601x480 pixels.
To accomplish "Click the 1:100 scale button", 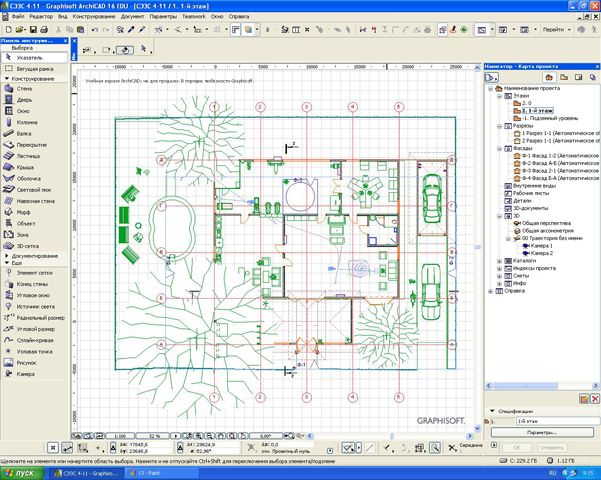I will (120, 436).
